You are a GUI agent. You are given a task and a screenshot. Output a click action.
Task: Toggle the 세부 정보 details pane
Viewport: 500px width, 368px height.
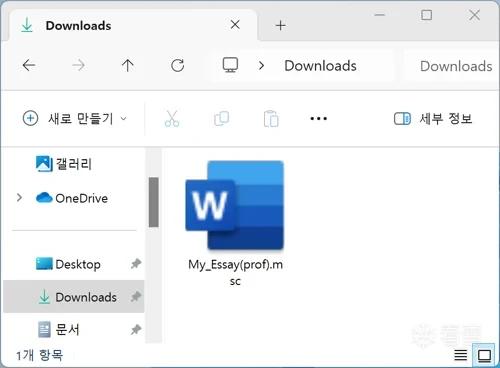click(433, 118)
